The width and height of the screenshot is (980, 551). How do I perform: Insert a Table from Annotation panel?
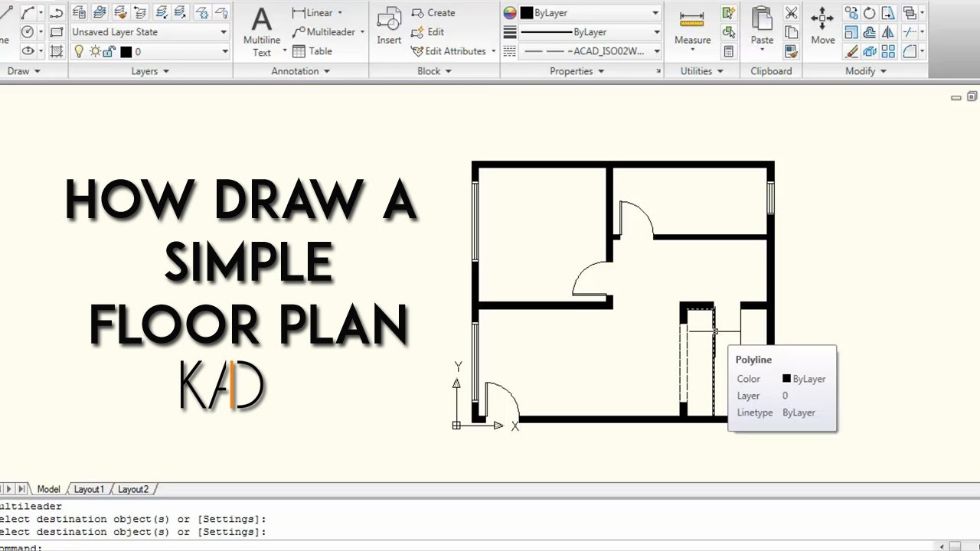point(312,51)
